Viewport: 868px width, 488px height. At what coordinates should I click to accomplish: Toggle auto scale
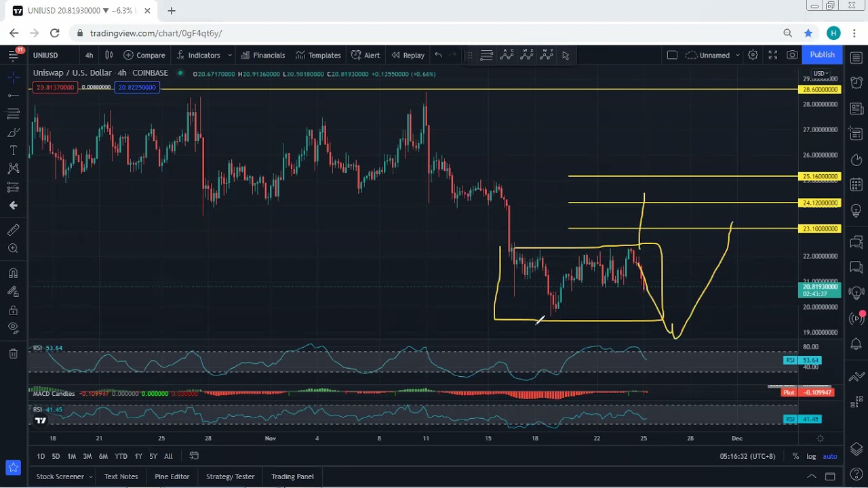click(830, 456)
